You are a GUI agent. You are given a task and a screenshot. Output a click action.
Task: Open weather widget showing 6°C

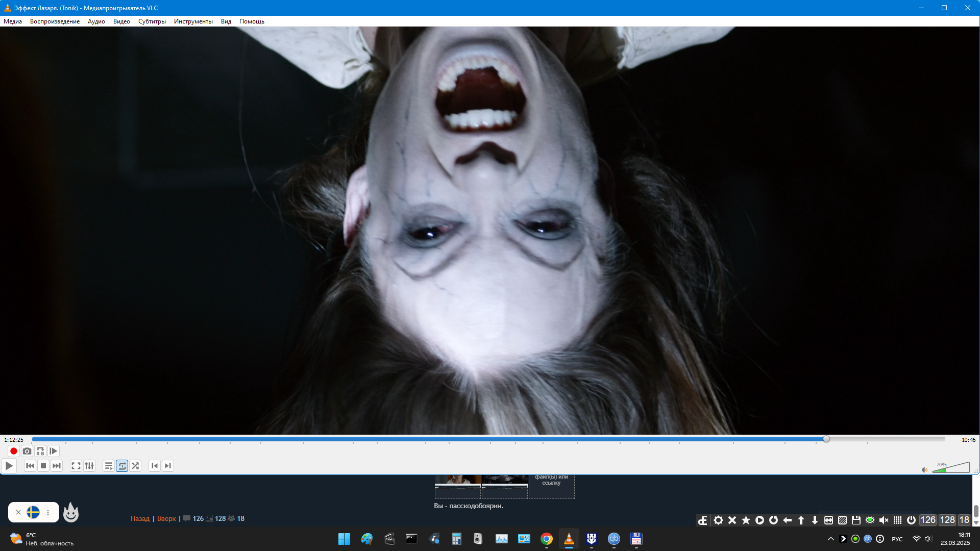click(x=42, y=539)
